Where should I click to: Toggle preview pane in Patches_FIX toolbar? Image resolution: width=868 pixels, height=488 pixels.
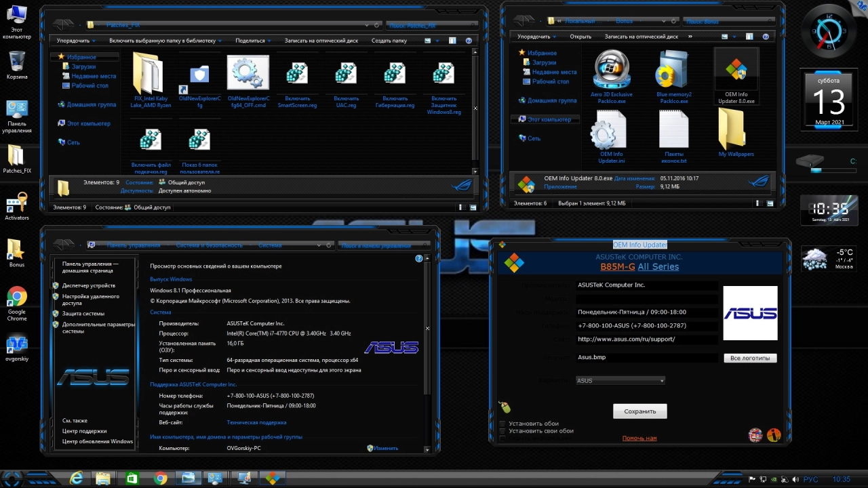pyautogui.click(x=452, y=41)
